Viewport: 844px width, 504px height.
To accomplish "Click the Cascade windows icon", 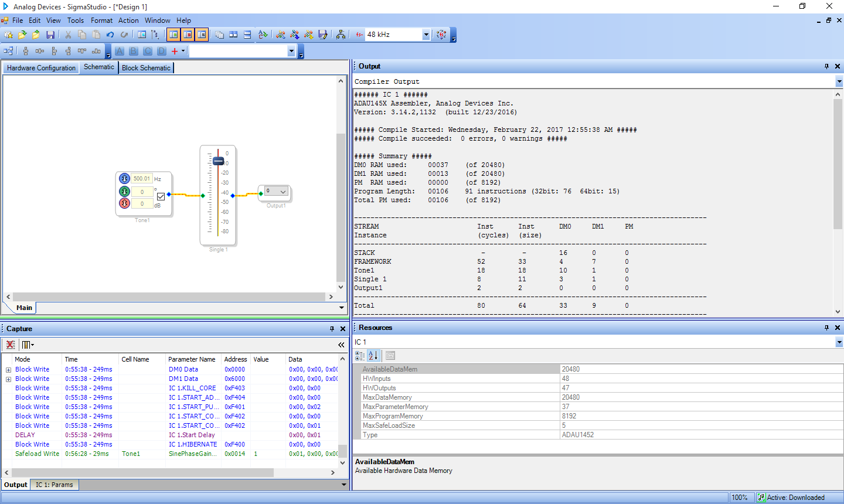I will tap(219, 35).
